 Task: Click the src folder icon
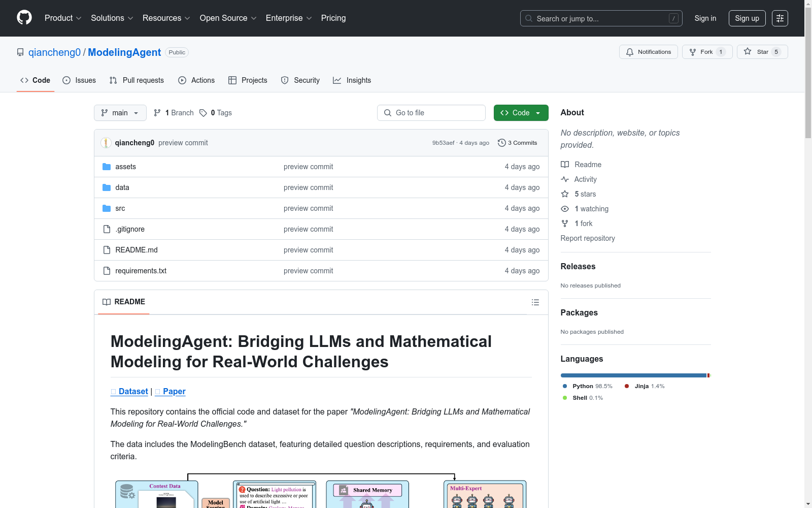click(x=107, y=208)
